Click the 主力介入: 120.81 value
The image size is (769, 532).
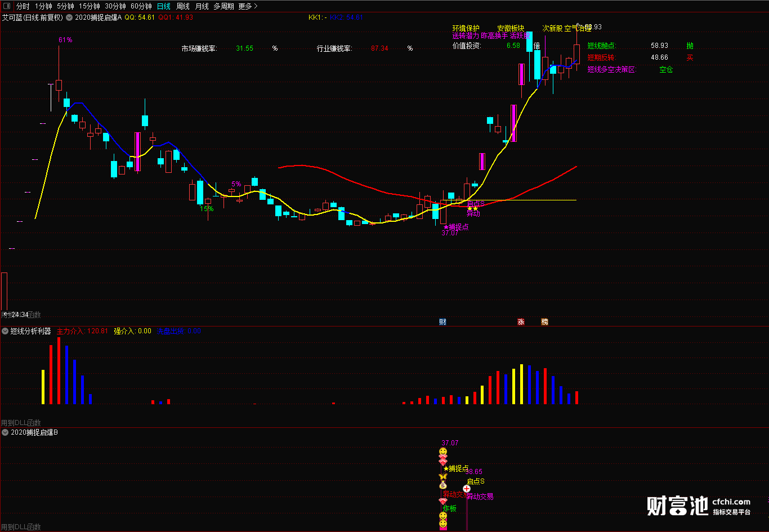82,331
